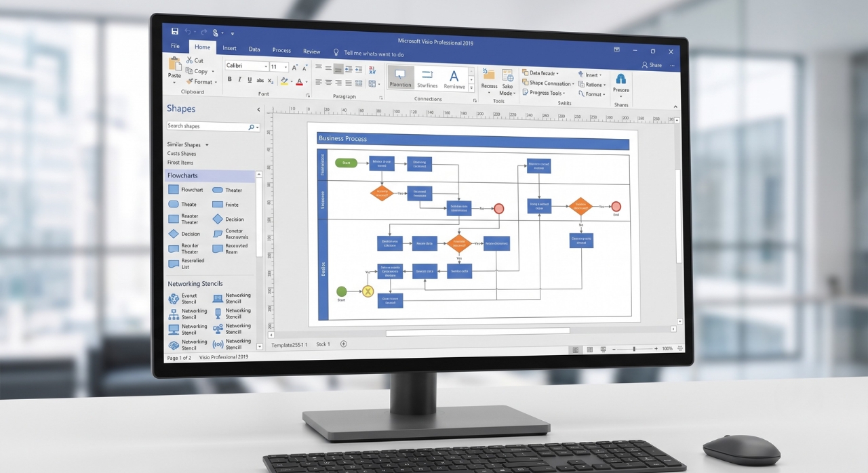868x473 pixels.
Task: Toggle subscript formatting
Action: pos(271,81)
